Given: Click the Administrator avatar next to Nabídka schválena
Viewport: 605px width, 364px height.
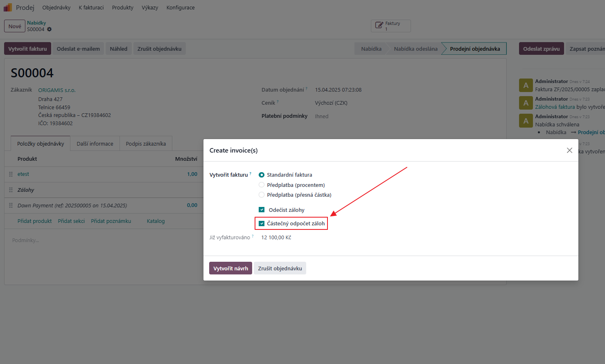Looking at the screenshot, I should point(526,121).
